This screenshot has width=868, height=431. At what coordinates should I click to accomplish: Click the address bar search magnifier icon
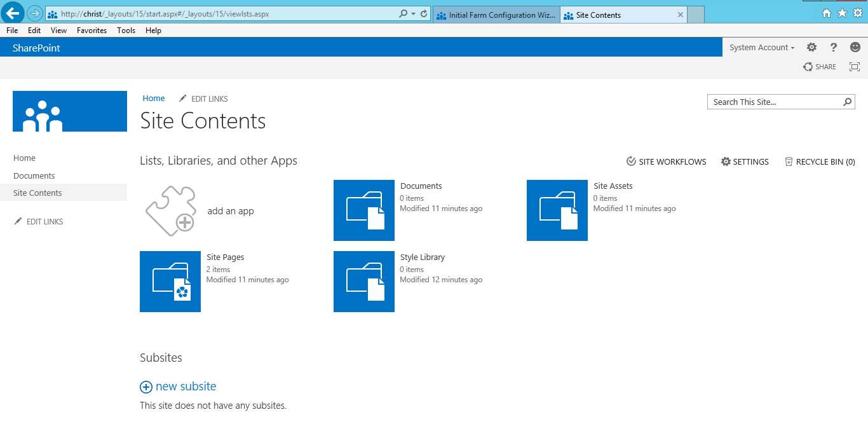[403, 14]
